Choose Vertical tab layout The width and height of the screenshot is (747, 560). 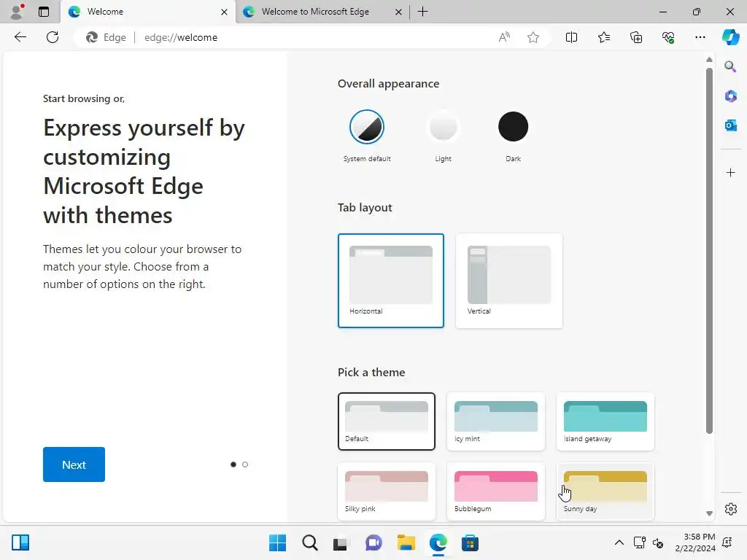point(508,281)
